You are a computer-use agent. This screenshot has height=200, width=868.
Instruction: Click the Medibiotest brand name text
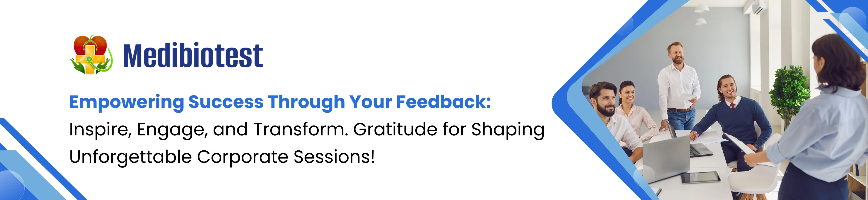point(193,56)
